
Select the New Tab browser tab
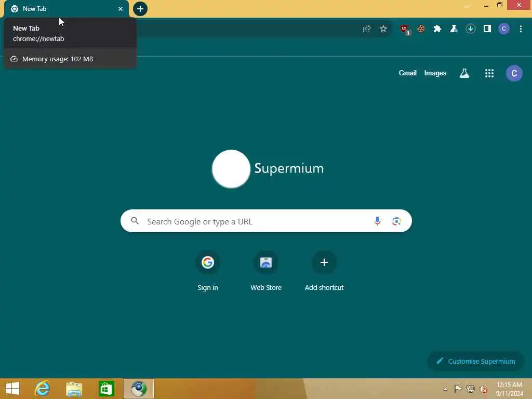click(x=66, y=9)
